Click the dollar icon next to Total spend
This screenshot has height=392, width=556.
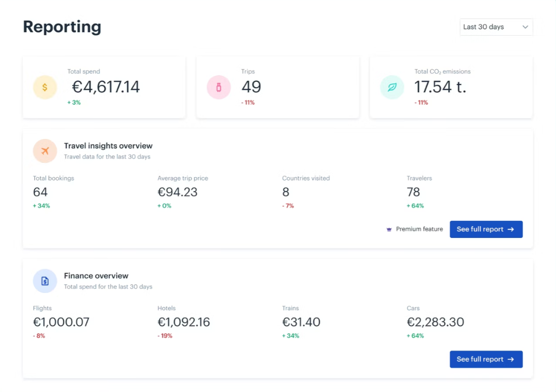click(45, 87)
